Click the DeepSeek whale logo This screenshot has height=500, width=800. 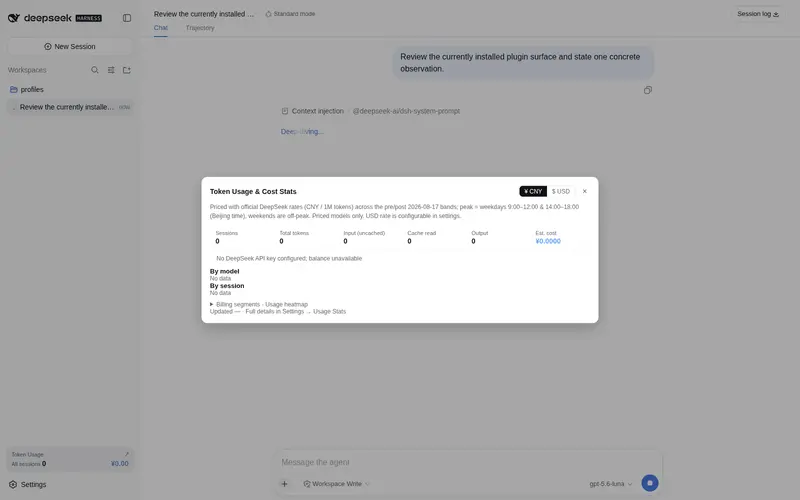tap(14, 18)
